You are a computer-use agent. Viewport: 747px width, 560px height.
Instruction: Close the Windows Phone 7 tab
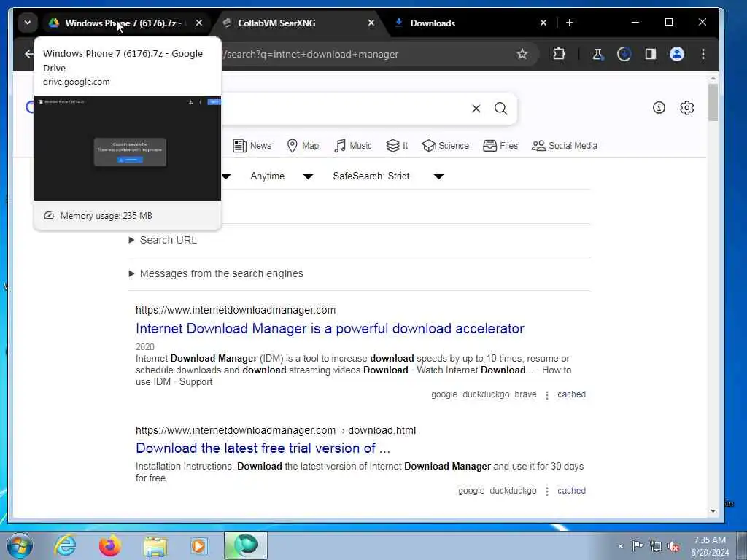[x=199, y=23]
